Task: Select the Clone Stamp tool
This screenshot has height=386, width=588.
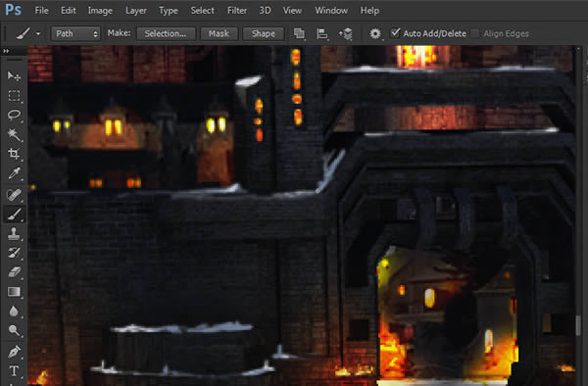Action: coord(15,234)
